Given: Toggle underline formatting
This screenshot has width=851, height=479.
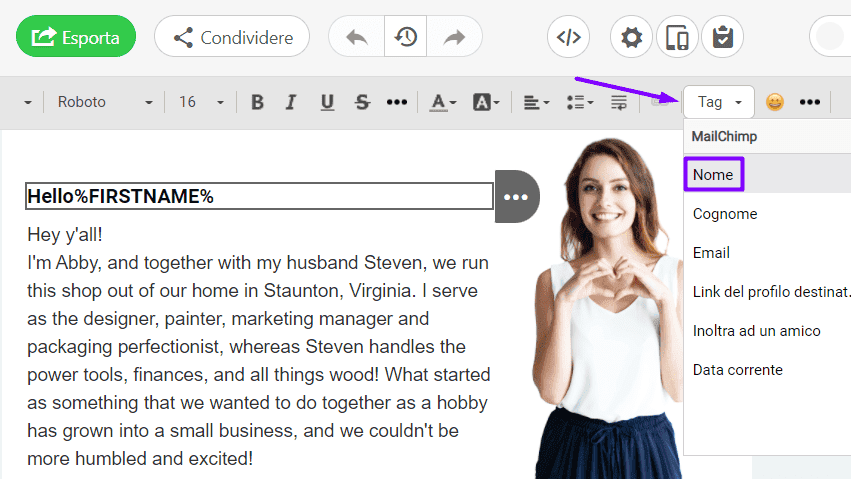Looking at the screenshot, I should click(x=327, y=102).
